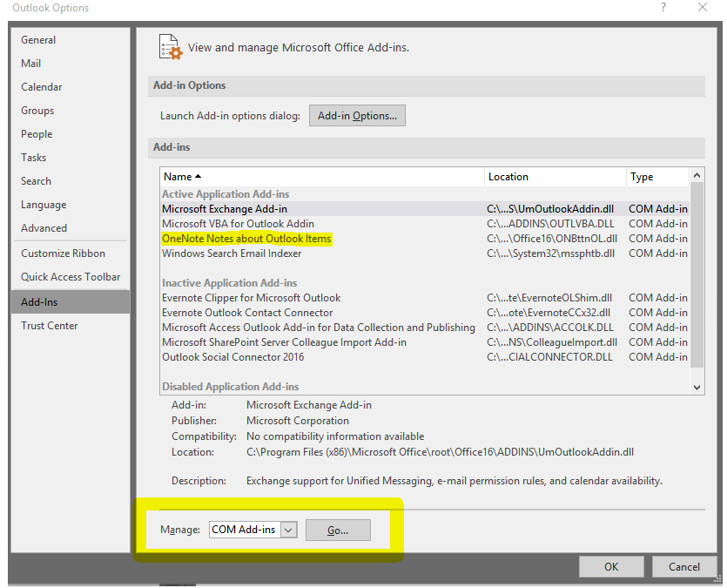Sort add-ins by Name column header
727x588 pixels.
pyautogui.click(x=322, y=177)
